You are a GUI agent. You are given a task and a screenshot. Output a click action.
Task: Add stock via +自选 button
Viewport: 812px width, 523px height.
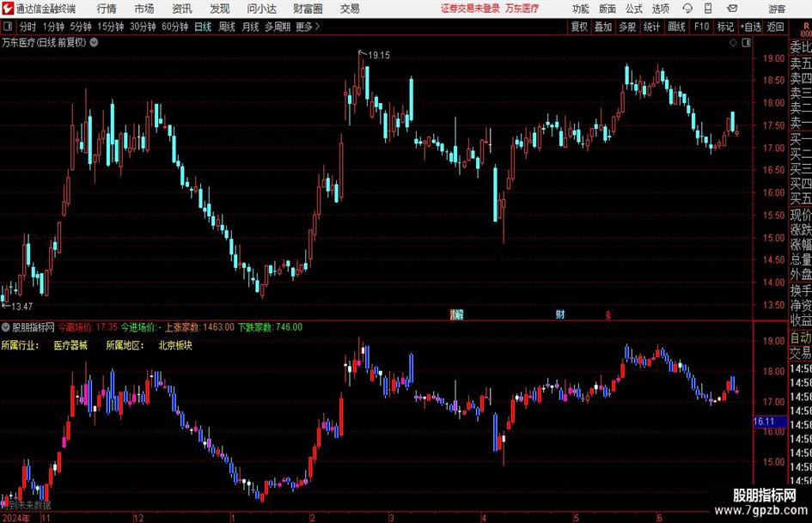751,27
